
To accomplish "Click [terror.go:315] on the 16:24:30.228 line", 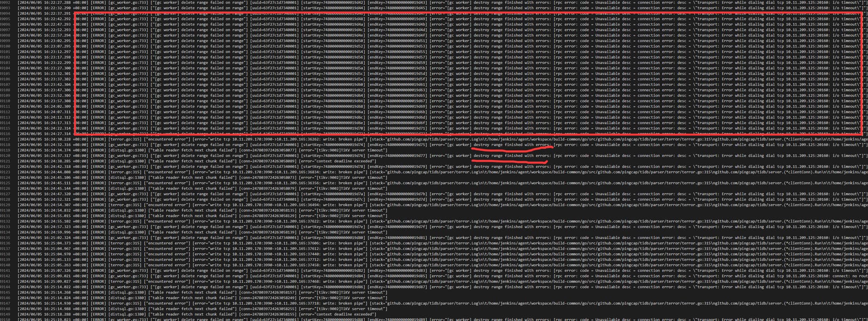I will click(125, 139).
